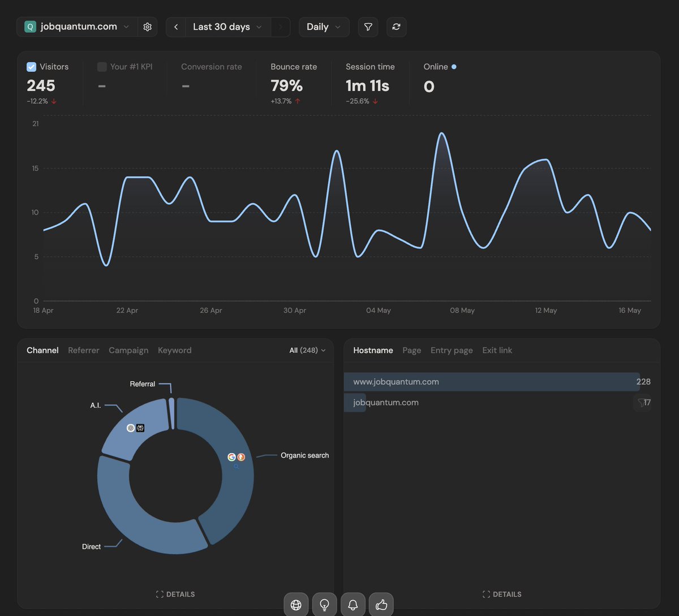Click the Organic search chart label
This screenshot has height=616, width=679.
coord(304,455)
